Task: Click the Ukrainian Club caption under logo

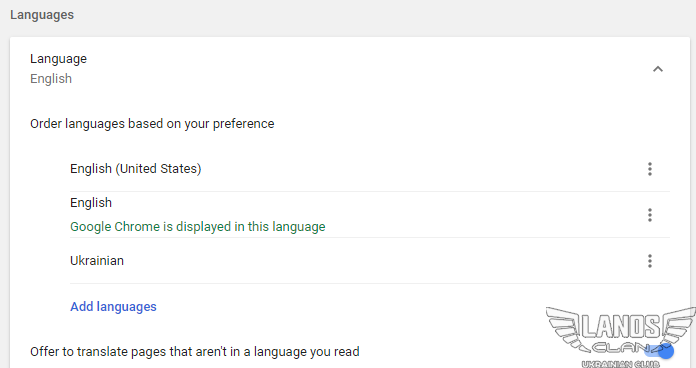Action: 621,364
